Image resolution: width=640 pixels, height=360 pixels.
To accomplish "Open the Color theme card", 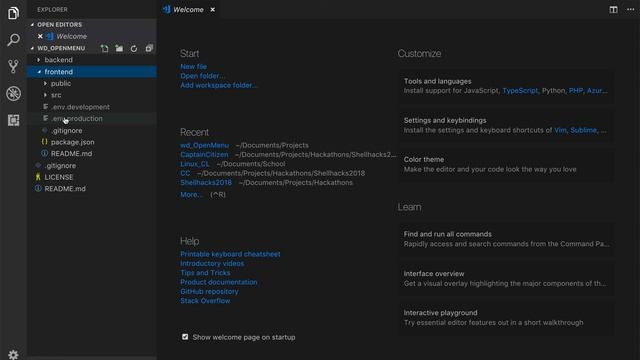I will pos(506,164).
